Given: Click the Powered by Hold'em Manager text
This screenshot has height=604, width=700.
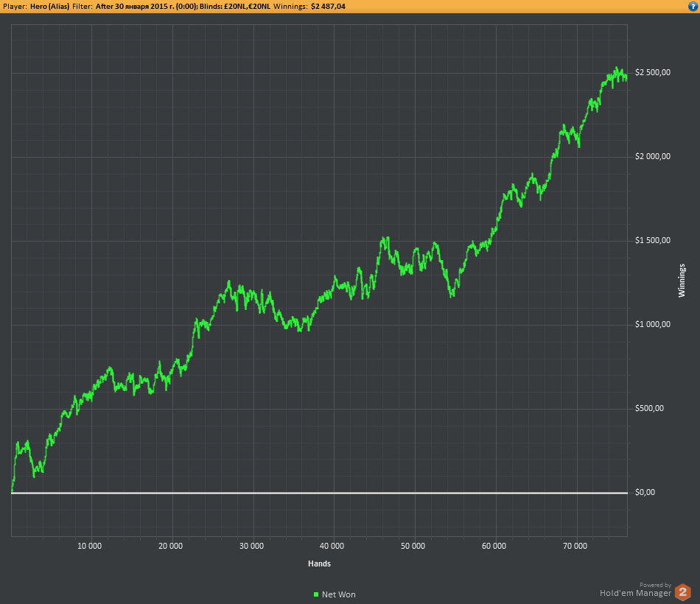Looking at the screenshot, I should [x=636, y=590].
